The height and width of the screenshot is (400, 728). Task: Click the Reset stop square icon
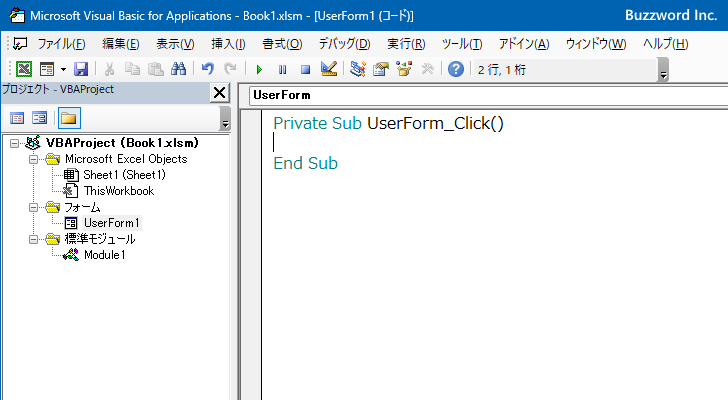tap(305, 69)
